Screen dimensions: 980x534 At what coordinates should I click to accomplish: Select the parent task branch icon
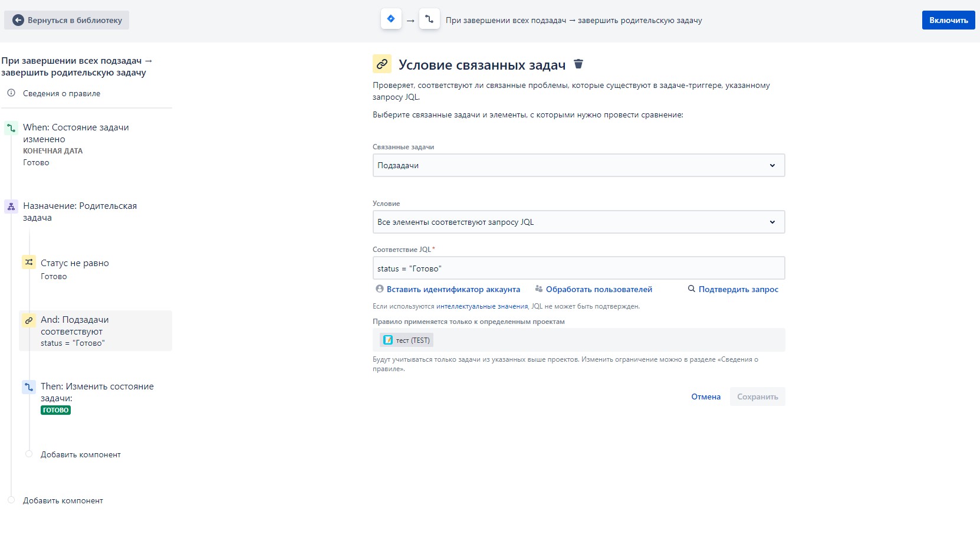(x=11, y=207)
